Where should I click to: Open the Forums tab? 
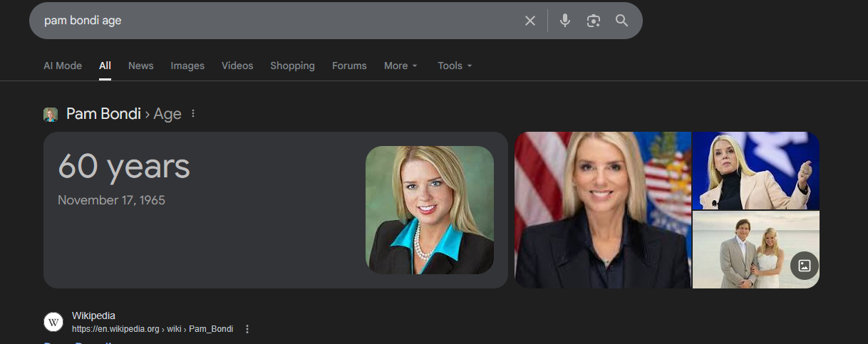click(x=349, y=66)
